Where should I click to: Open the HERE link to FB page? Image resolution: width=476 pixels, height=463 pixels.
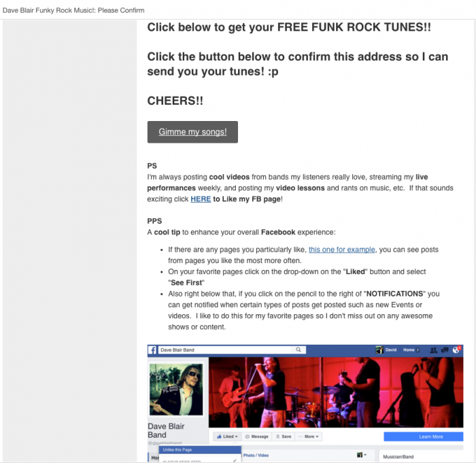(x=201, y=199)
